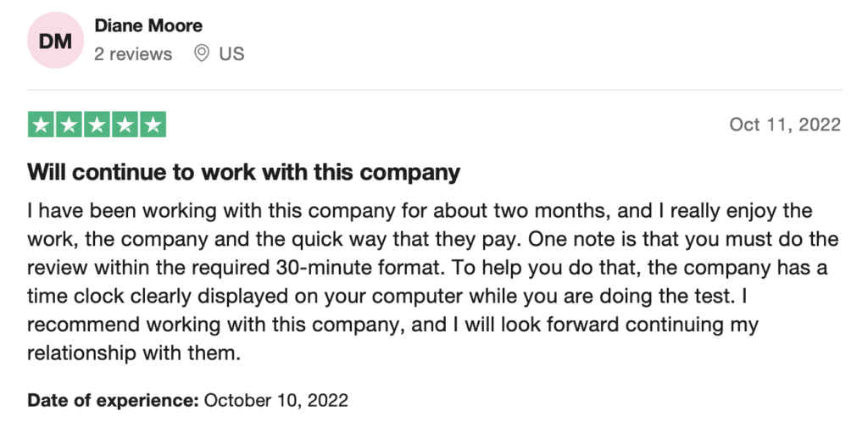This screenshot has width=868, height=422.
Task: Select the third green star
Action: pos(97,125)
